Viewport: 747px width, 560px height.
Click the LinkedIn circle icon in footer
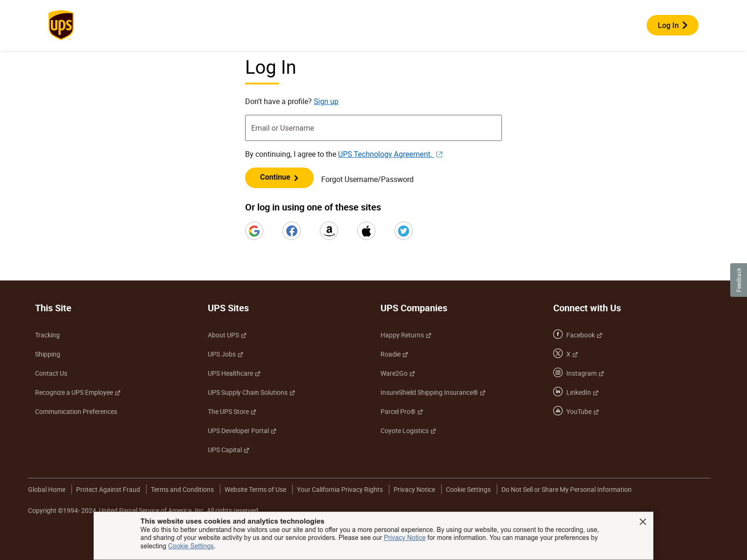[x=558, y=392]
